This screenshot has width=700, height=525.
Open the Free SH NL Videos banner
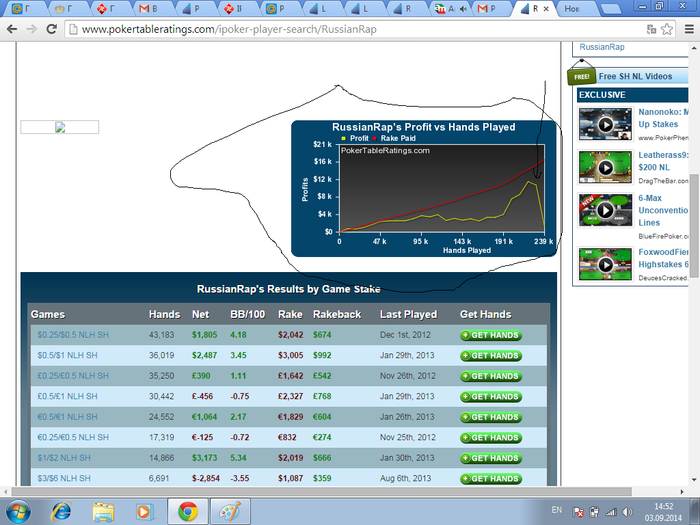(x=635, y=76)
